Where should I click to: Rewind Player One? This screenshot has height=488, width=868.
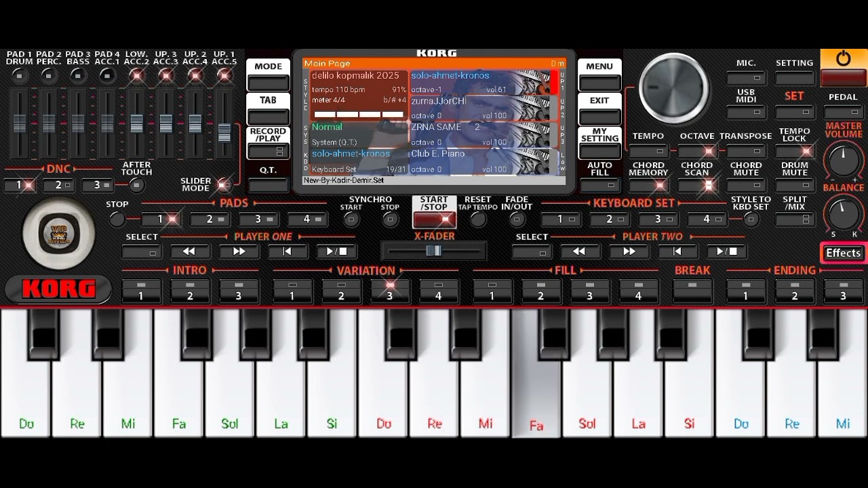coord(189,251)
